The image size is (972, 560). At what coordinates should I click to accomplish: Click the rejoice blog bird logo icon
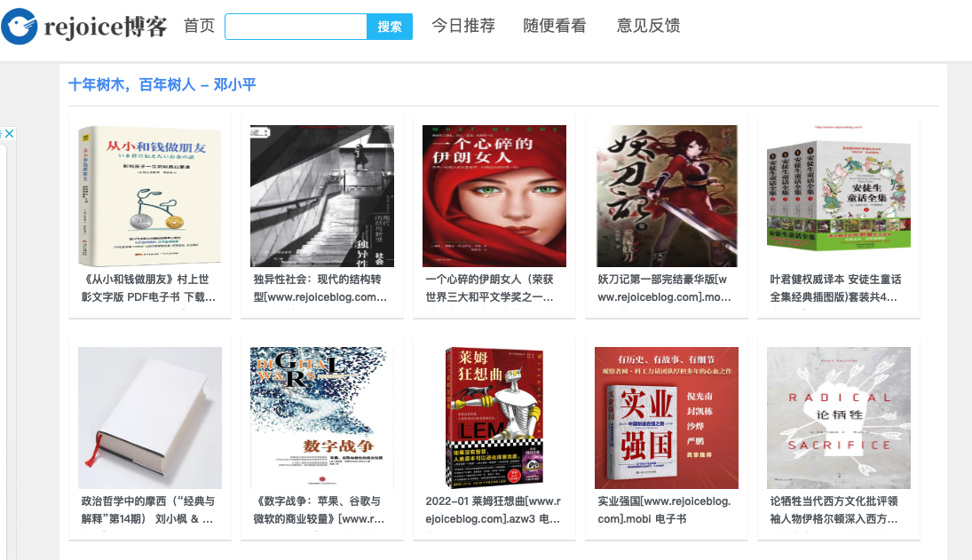(x=20, y=26)
